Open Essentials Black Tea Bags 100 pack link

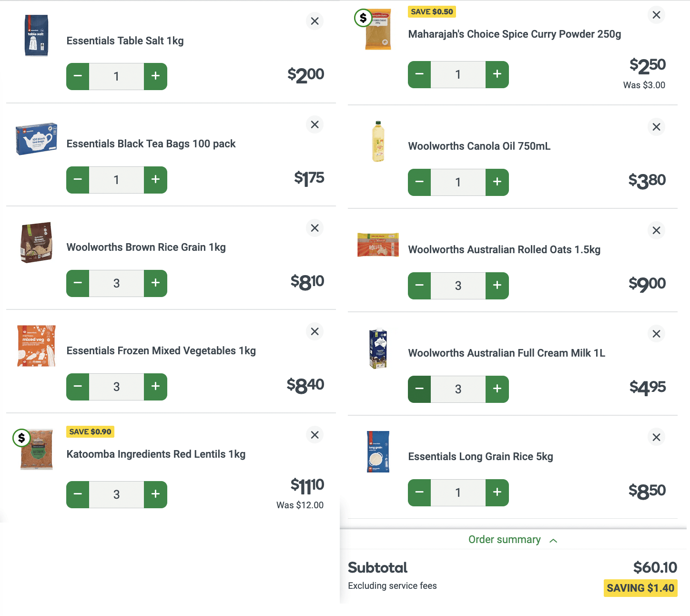coord(151,144)
